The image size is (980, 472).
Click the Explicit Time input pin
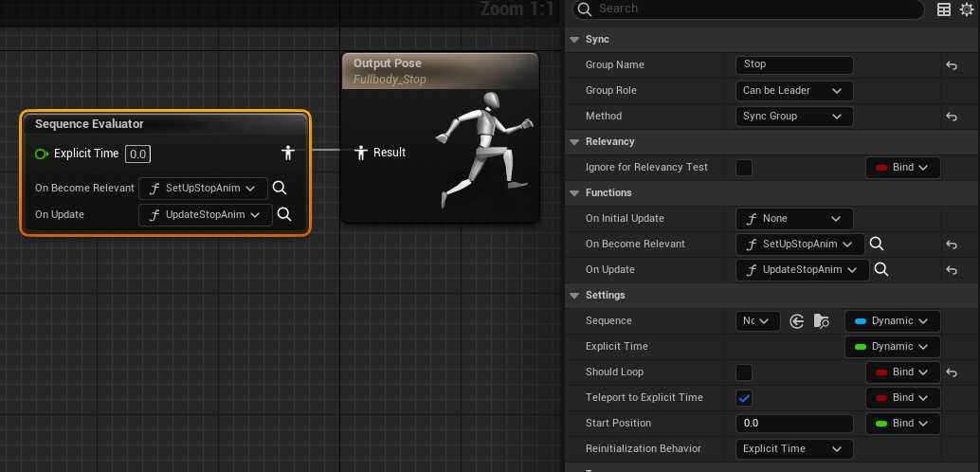(x=42, y=154)
